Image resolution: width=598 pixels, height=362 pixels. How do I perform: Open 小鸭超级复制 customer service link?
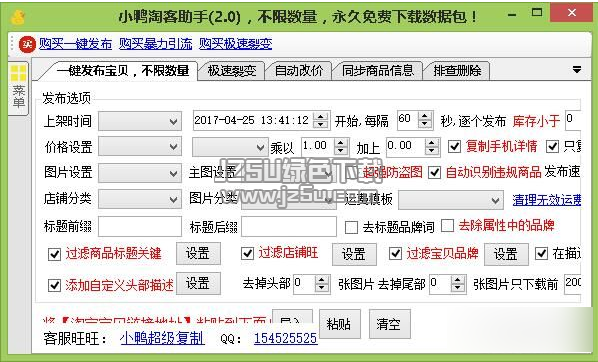pyautogui.click(x=162, y=338)
